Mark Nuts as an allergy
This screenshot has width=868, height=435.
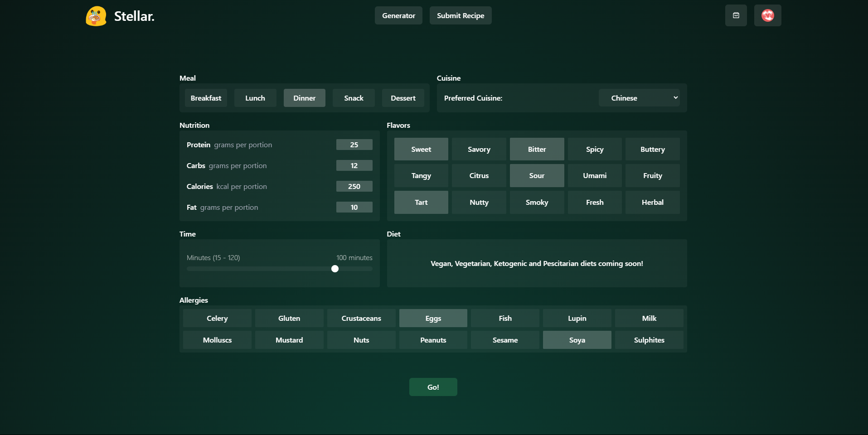point(361,340)
